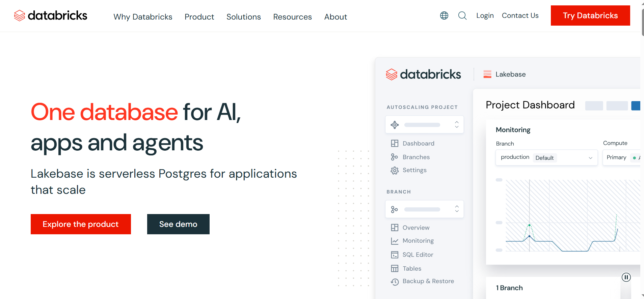The width and height of the screenshot is (644, 299).
Task: Select the Tables label in the sidebar
Action: [x=412, y=269]
